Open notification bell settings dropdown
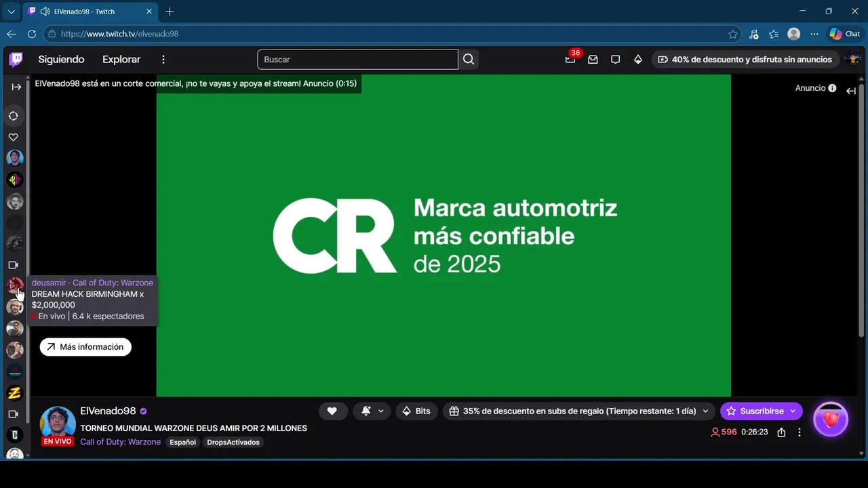The height and width of the screenshot is (488, 868). click(372, 411)
